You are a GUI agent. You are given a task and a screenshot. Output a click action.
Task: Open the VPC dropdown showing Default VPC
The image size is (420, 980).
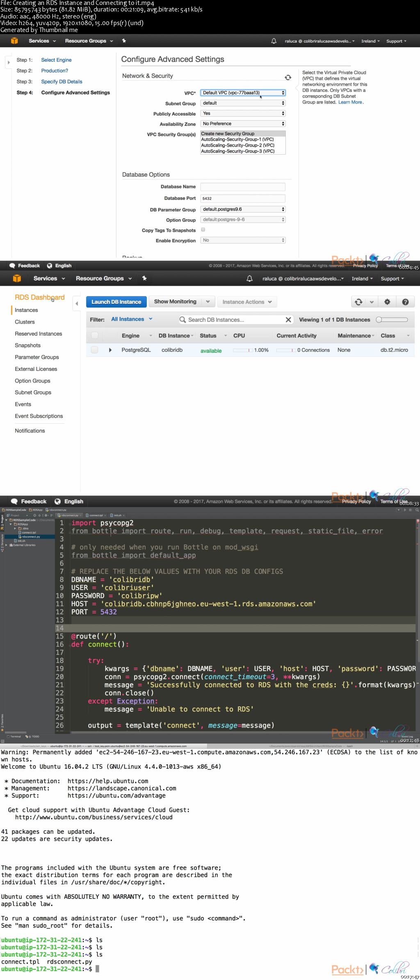pyautogui.click(x=243, y=93)
